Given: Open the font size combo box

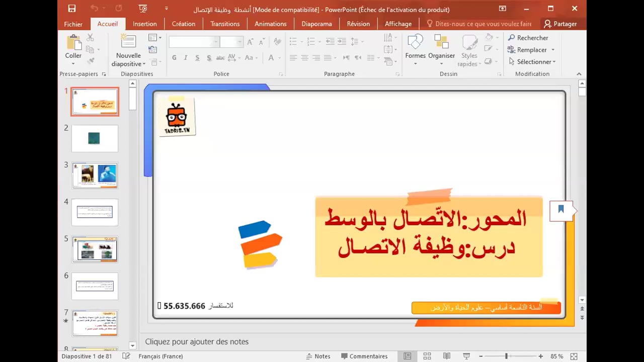Looking at the screenshot, I should [231, 42].
